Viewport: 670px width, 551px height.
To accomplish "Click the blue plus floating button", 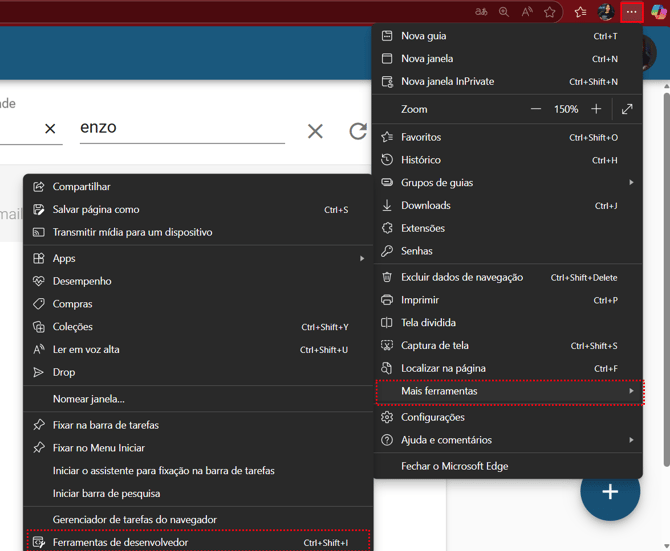I will coord(610,491).
